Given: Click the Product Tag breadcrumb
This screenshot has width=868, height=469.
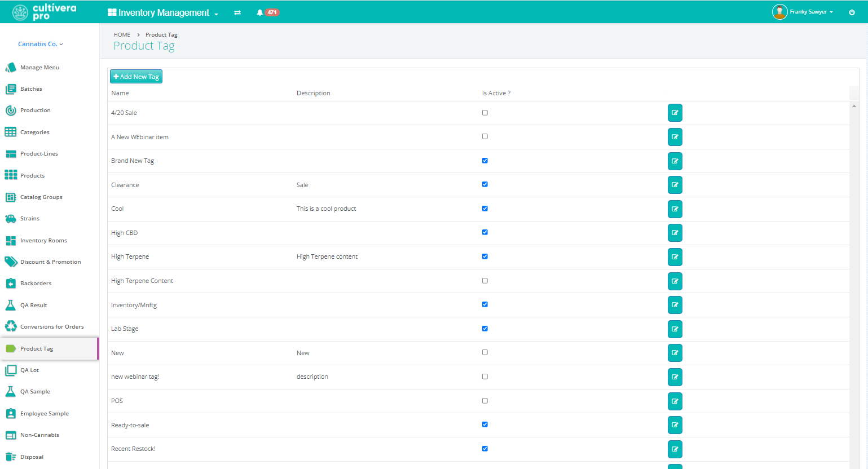Looking at the screenshot, I should coord(161,35).
